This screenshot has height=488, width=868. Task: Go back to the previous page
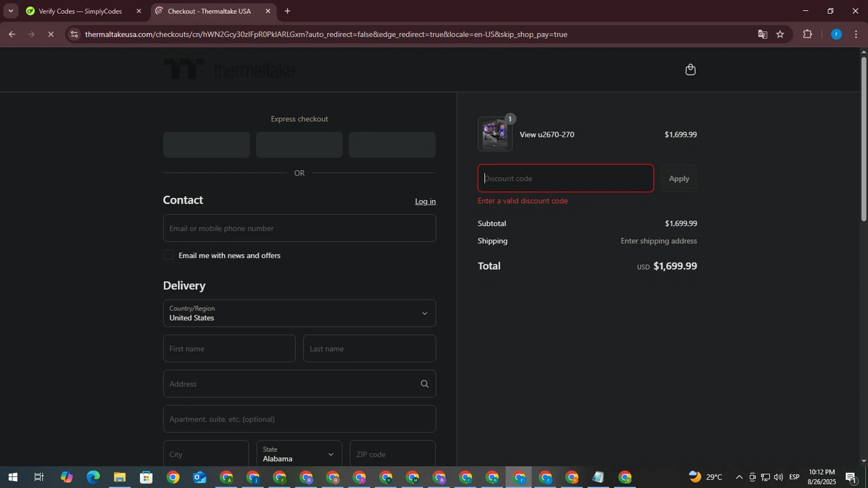(12, 34)
